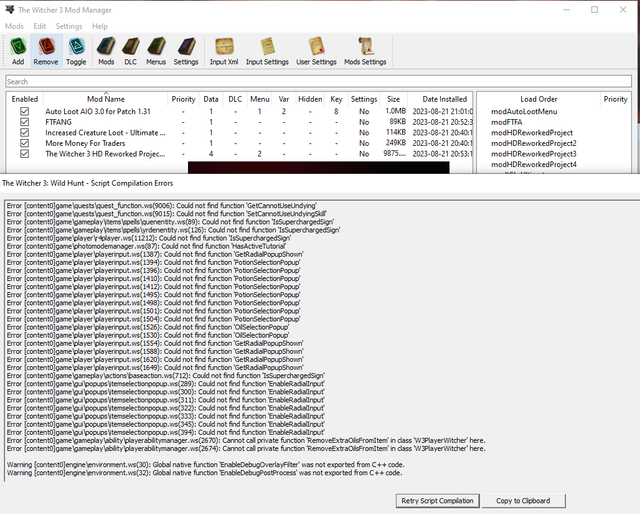Click the EnableDebugPostProcess warning line
The width and height of the screenshot is (640, 514).
(204, 473)
